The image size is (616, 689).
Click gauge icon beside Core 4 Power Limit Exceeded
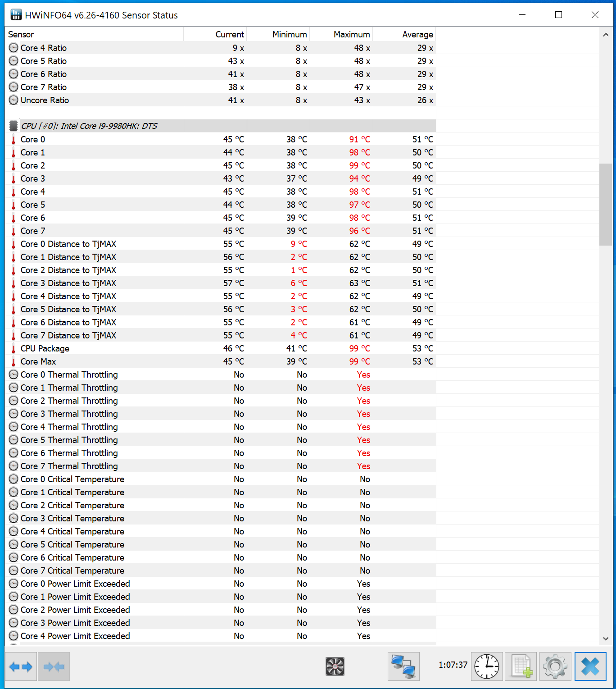pos(14,636)
